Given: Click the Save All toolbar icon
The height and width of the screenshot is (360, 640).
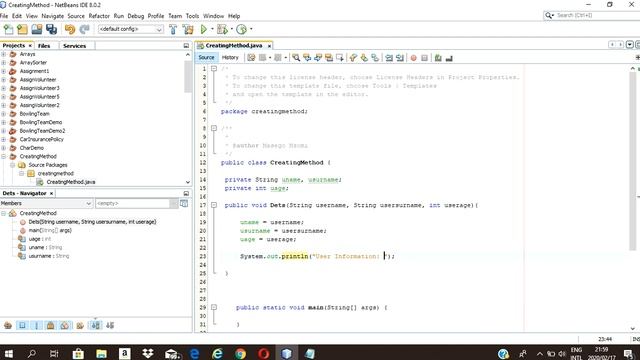Looking at the screenshot, I should point(51,29).
